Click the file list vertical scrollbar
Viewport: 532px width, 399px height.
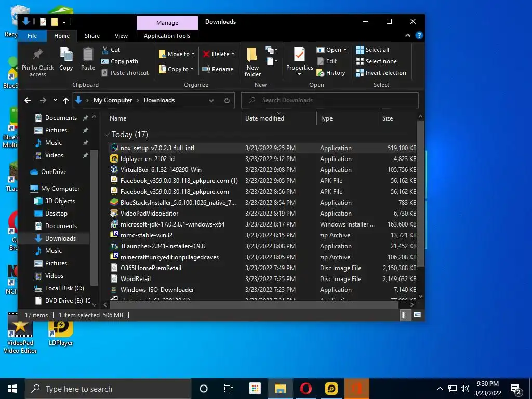[x=420, y=193]
